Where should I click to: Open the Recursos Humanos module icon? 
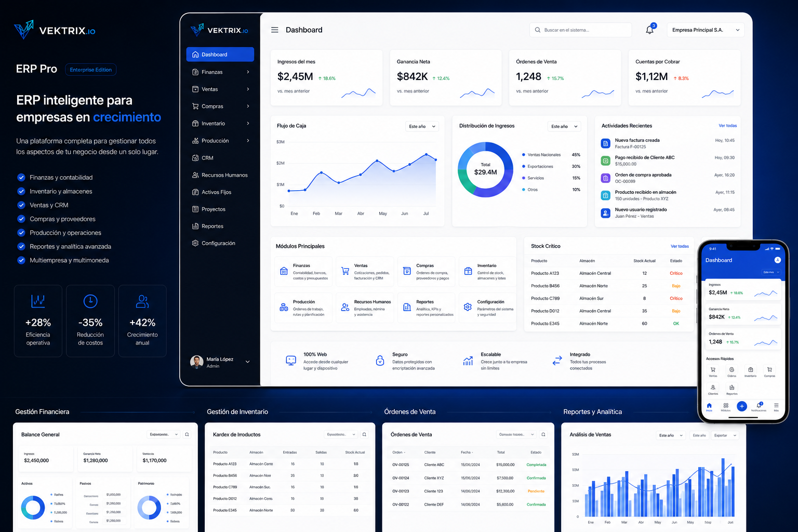click(345, 308)
